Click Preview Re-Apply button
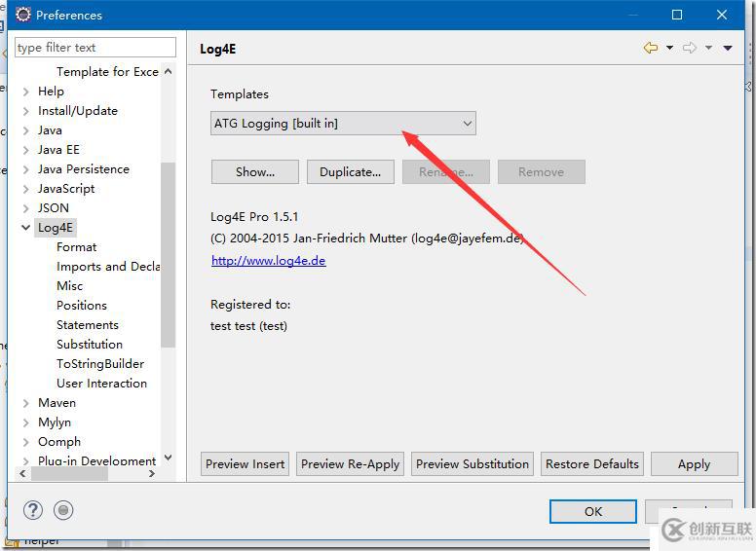Viewport: 756px width, 551px height. [x=350, y=463]
